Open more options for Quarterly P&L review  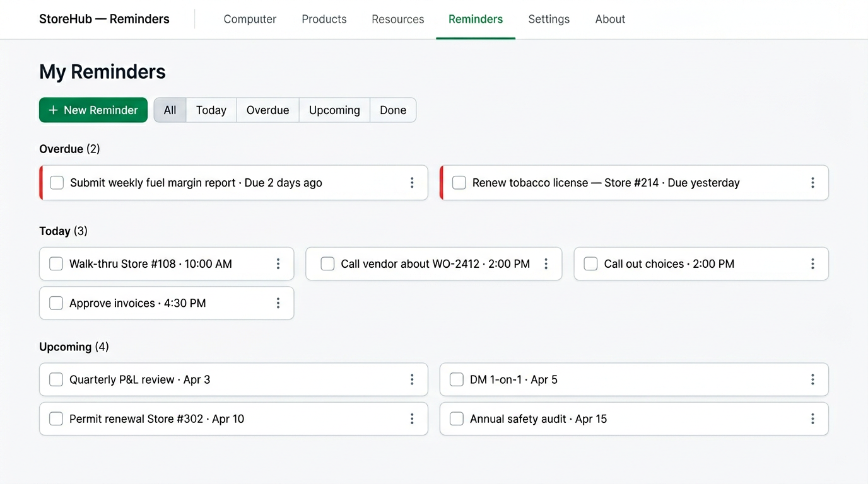click(x=412, y=379)
